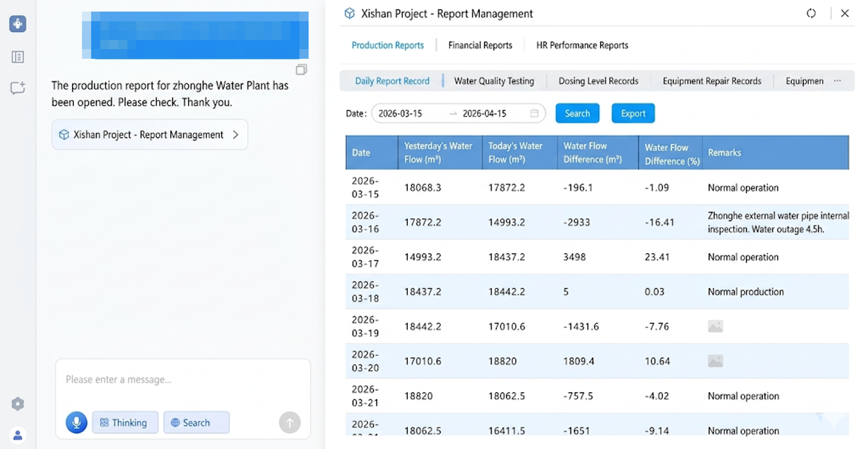
Task: Select the 2026-03-16 date cell
Action: [366, 222]
